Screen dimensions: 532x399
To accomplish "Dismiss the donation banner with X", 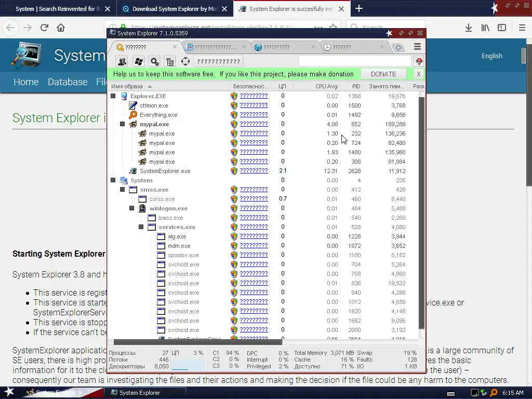I will point(418,74).
